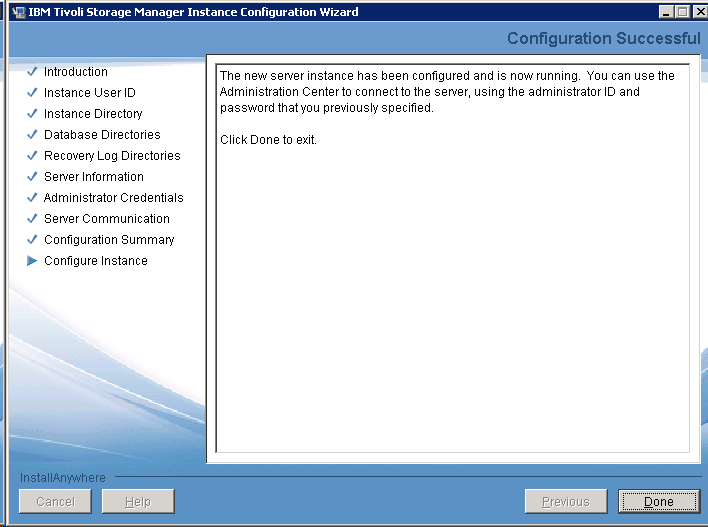The image size is (708, 527).
Task: Click the checkmark beside Recovery Log Directories
Action: (32, 156)
